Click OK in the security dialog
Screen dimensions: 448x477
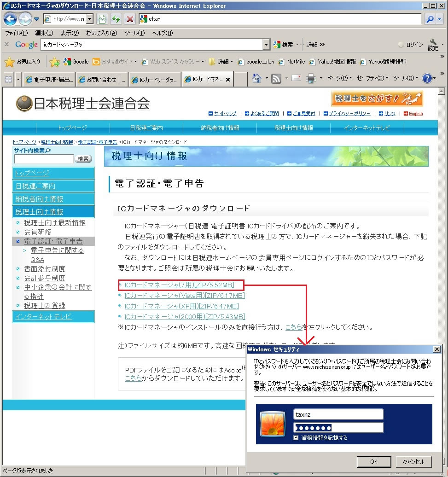pos(374,461)
